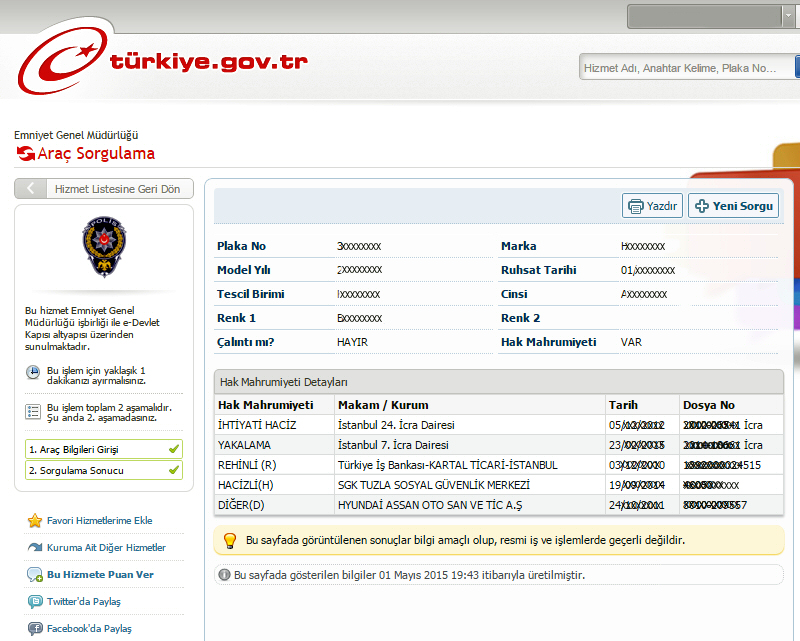
Task: Start a Yeni Sorgu
Action: point(733,206)
